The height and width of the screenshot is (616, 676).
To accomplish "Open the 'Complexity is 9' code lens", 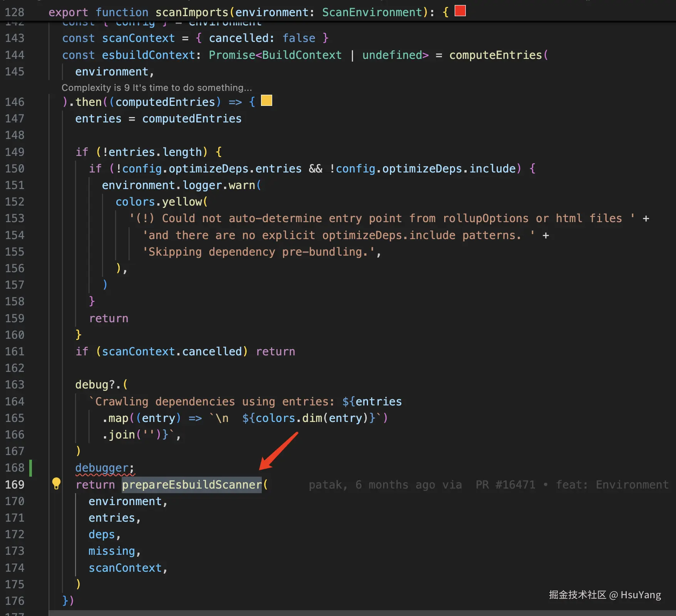I will 157,88.
